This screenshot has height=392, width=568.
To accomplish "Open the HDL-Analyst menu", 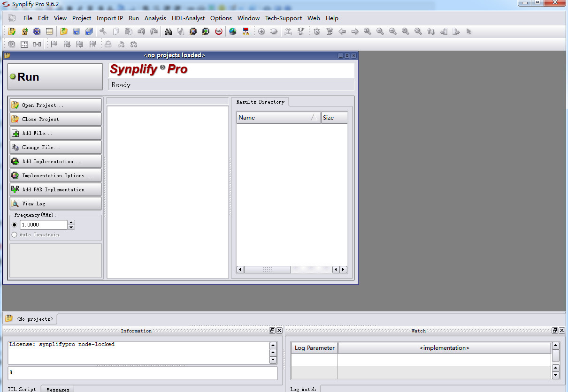I will pos(188,18).
